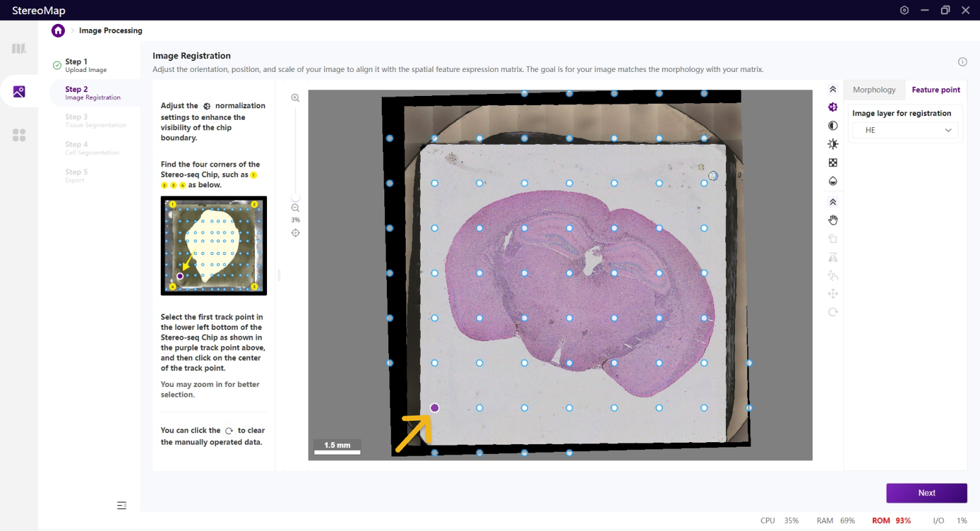
Task: Select the Feature point tab
Action: tap(935, 90)
